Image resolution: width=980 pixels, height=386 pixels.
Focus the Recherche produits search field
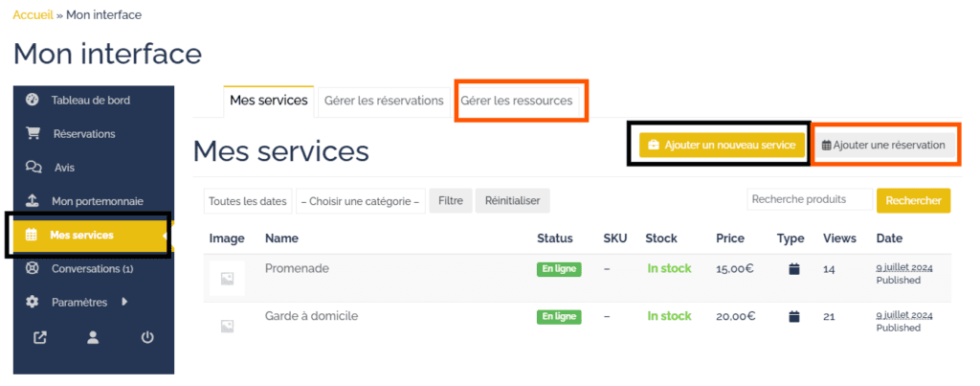[x=809, y=199]
